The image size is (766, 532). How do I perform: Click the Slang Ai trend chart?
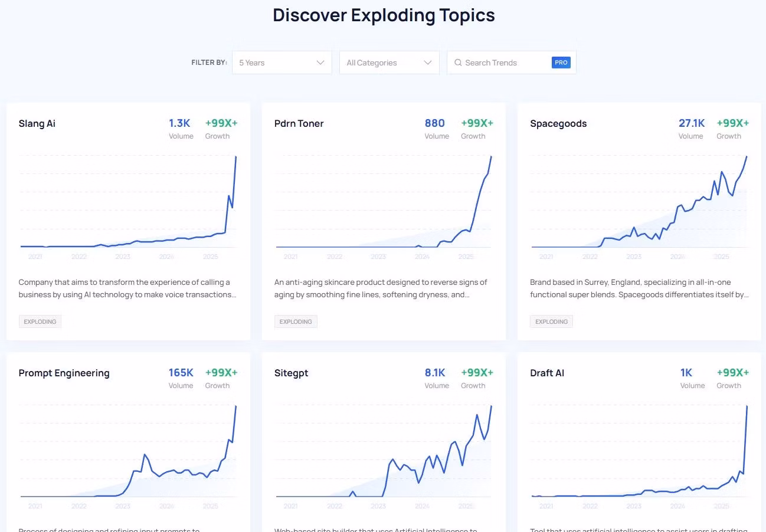[128, 206]
